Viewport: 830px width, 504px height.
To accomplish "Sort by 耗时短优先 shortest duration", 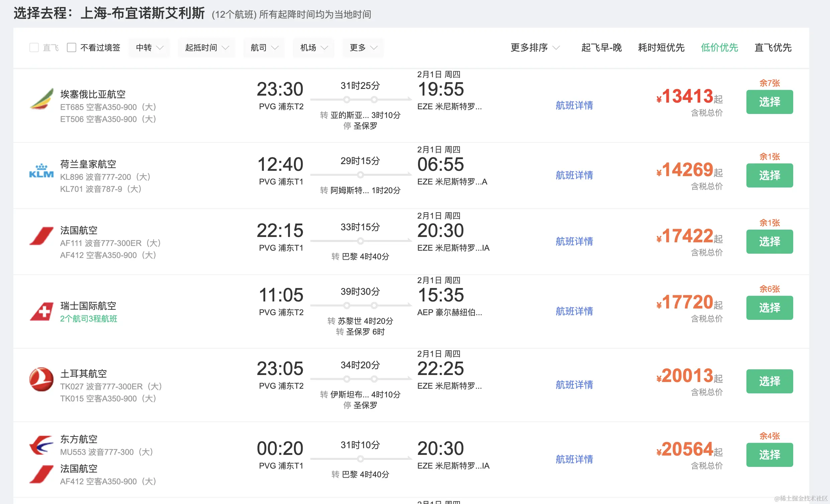I will 661,48.
